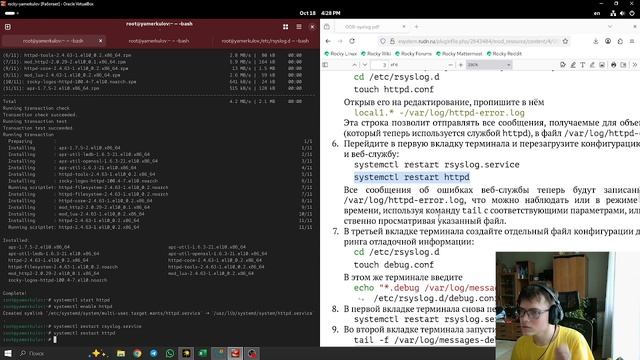Close the first terminal tab
The height and width of the screenshot is (360, 640).
point(100,41)
